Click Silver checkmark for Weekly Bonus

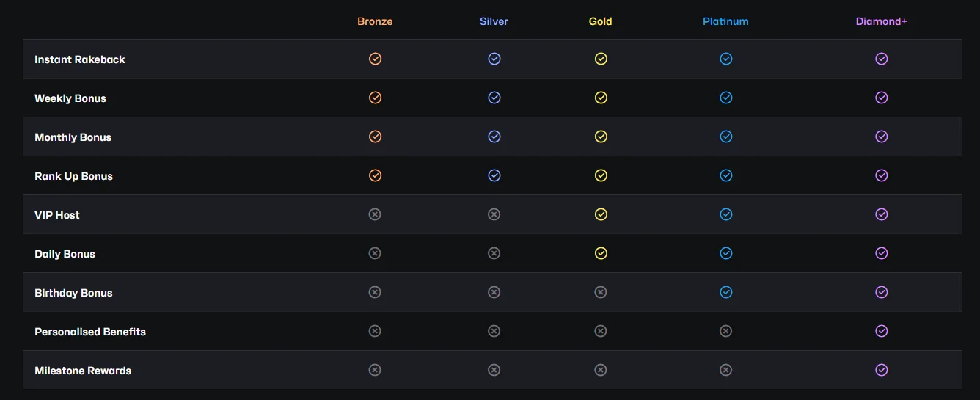coord(494,98)
